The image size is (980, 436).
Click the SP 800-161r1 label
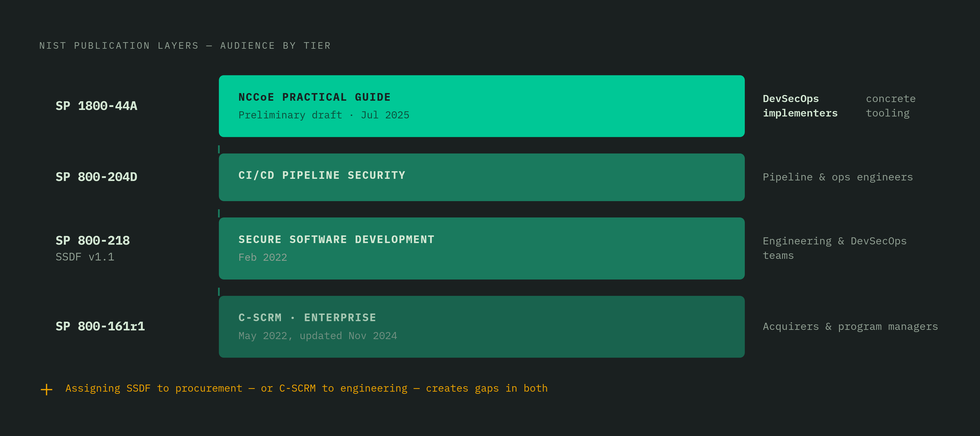100,326
